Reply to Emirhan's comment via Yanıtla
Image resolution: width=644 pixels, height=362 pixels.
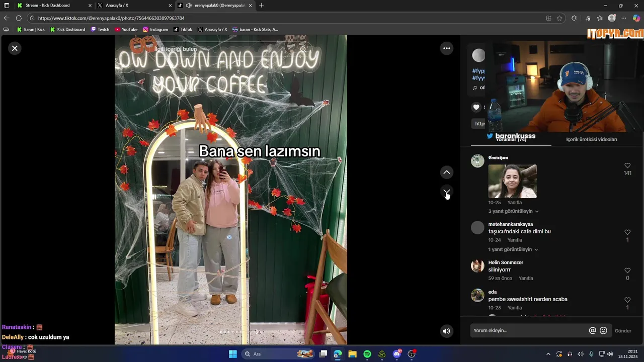pyautogui.click(x=514, y=203)
